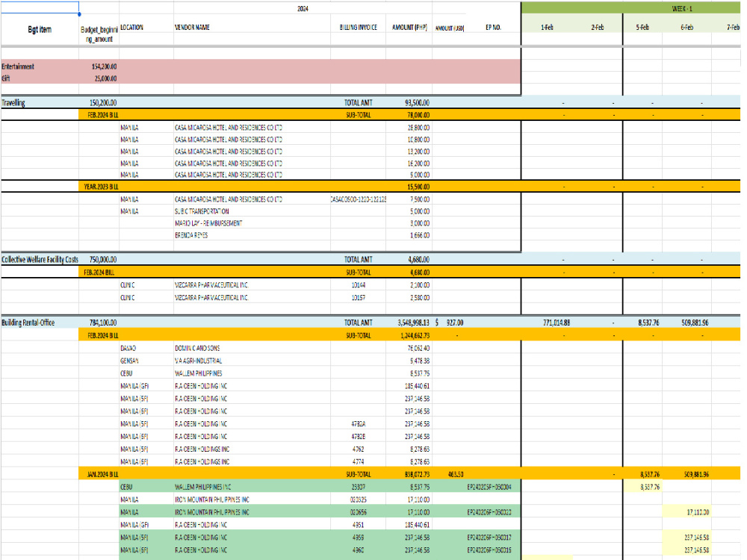Grab the fill handle of the selected cell

[79, 14]
